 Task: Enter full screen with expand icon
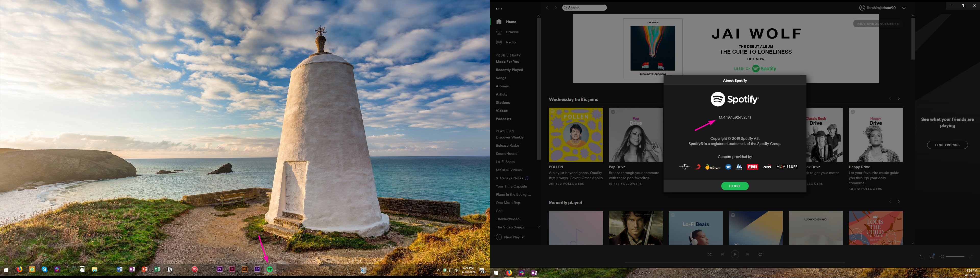coord(971,257)
